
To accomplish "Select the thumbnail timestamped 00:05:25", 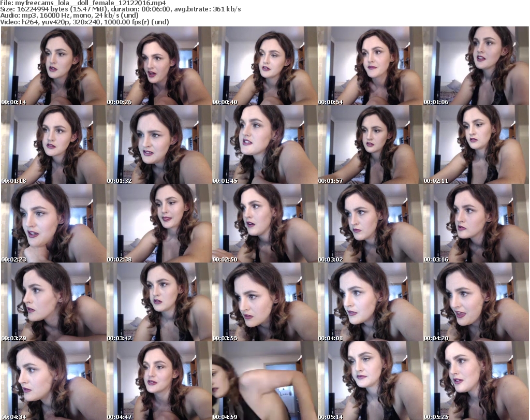I will 476,381.
